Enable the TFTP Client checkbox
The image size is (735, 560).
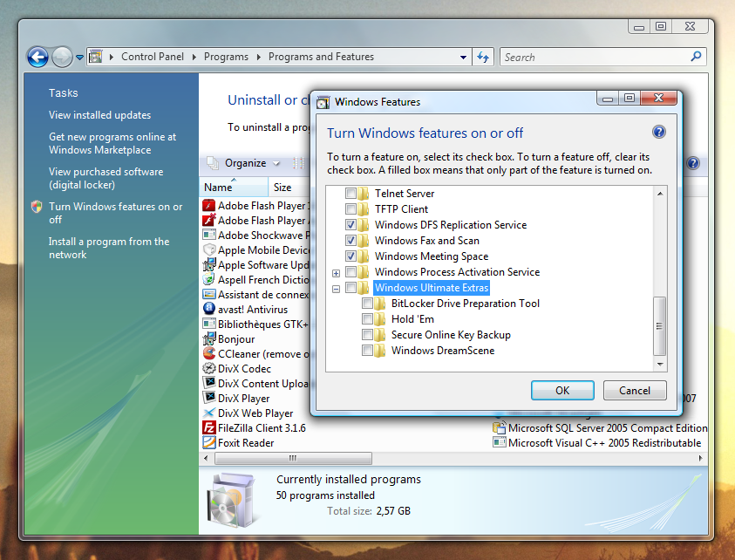[350, 208]
